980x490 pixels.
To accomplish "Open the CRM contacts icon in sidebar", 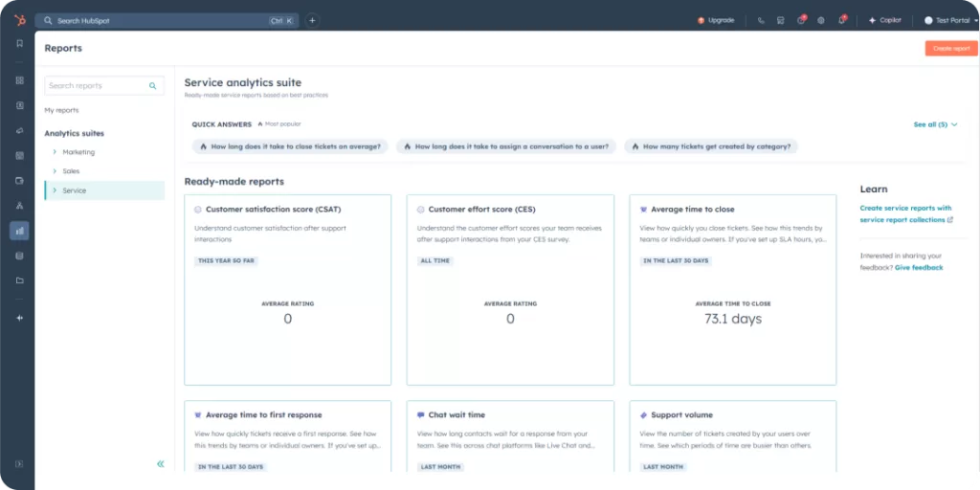I will pos(19,105).
